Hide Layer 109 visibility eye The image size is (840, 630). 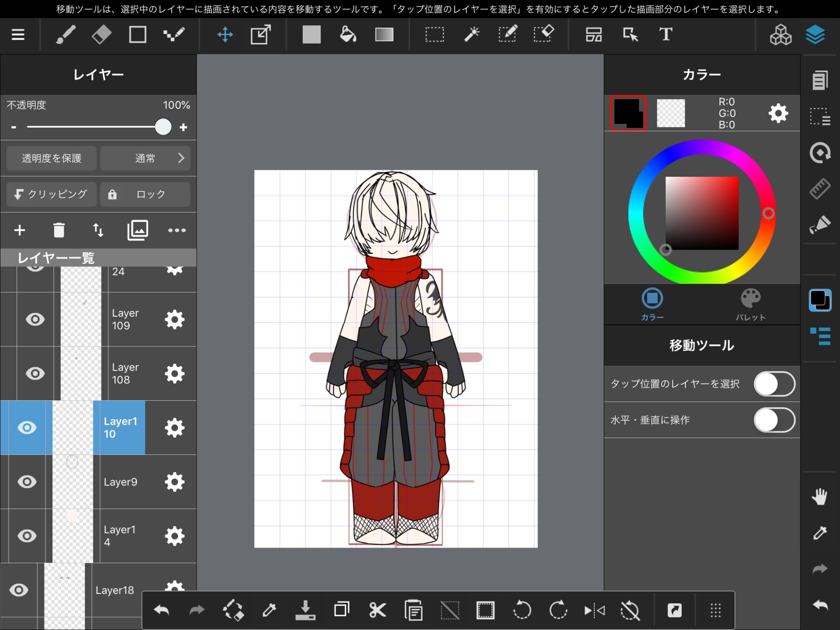[35, 320]
